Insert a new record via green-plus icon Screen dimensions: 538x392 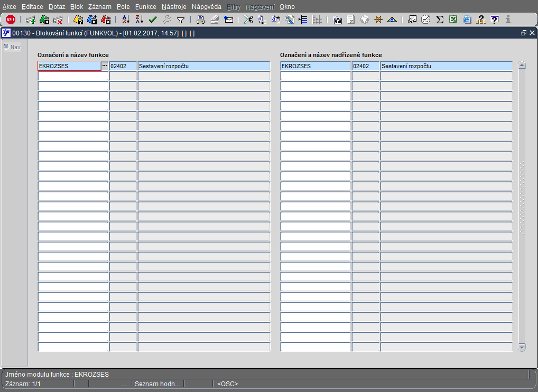31,20
